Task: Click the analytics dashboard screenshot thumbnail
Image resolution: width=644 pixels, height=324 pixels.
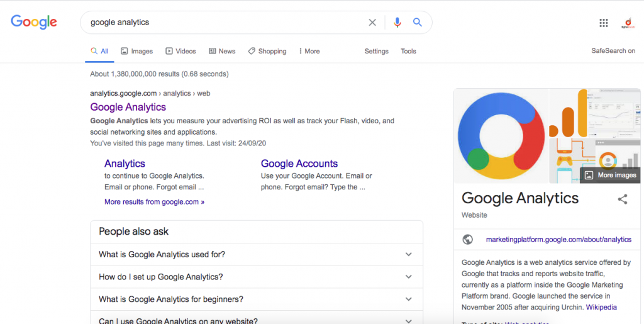Action: point(614,113)
